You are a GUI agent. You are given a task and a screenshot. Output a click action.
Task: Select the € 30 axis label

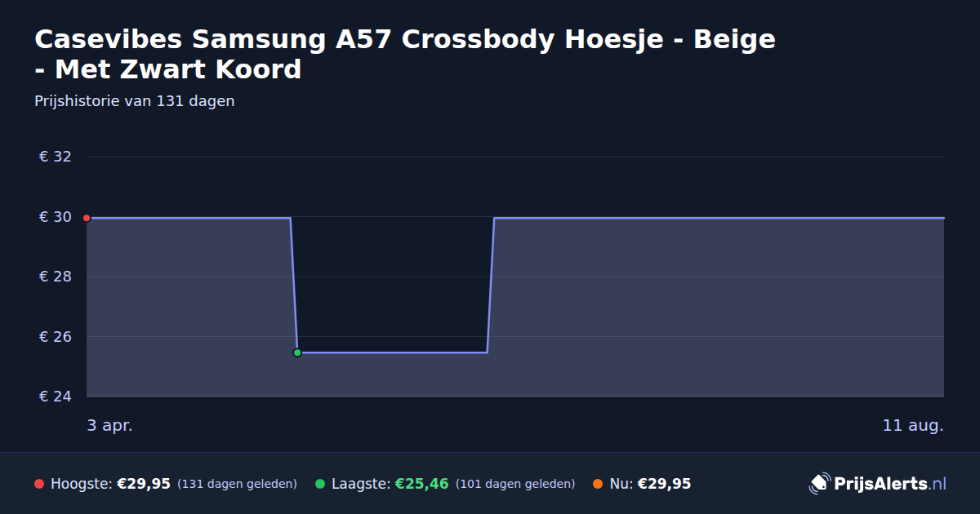pyautogui.click(x=56, y=217)
